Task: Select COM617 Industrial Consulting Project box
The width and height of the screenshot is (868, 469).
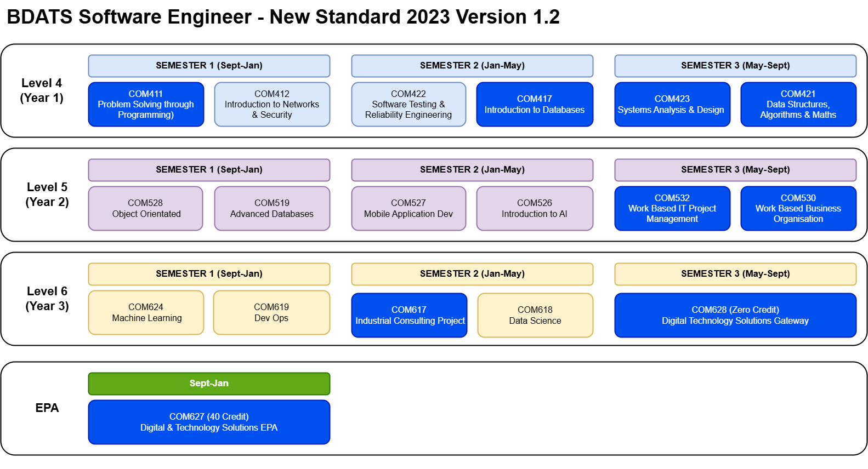Action: pos(409,315)
